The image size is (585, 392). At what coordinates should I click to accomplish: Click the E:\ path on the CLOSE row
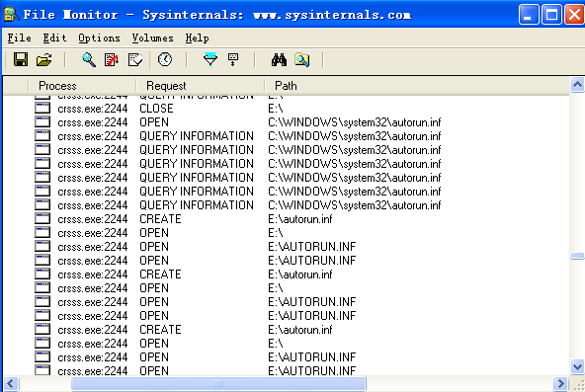(x=276, y=109)
